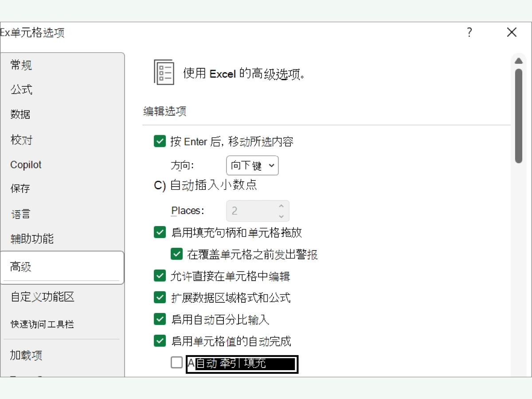Check the 自动牵引填充 checkbox
The height and width of the screenshot is (399, 532).
(177, 363)
